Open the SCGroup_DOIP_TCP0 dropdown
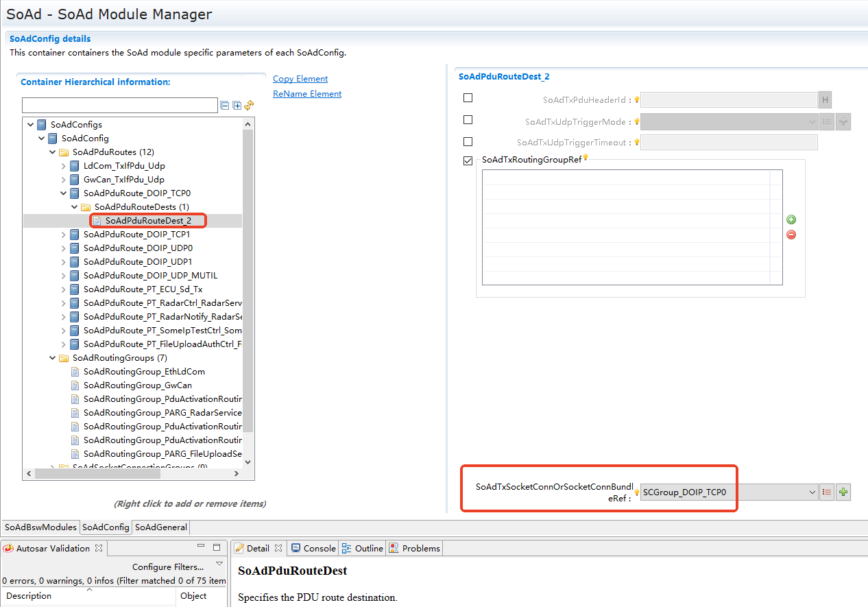The height and width of the screenshot is (607, 868). pyautogui.click(x=812, y=492)
